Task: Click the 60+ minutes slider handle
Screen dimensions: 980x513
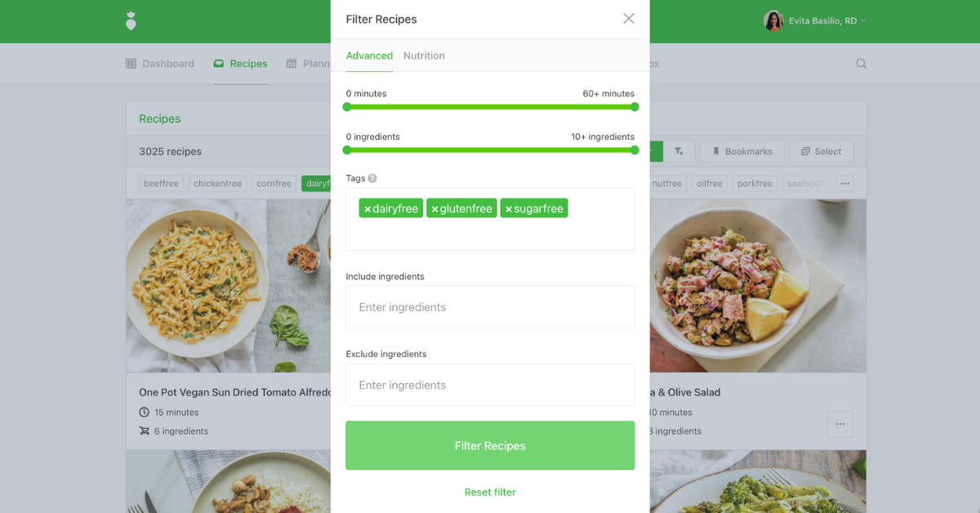Action: [635, 107]
